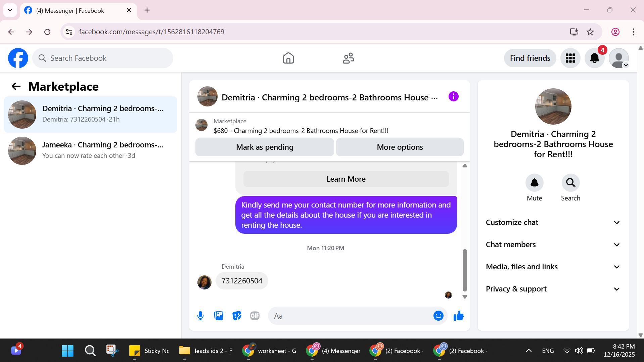Mute this conversation with bell icon
The image size is (644, 362).
(534, 183)
